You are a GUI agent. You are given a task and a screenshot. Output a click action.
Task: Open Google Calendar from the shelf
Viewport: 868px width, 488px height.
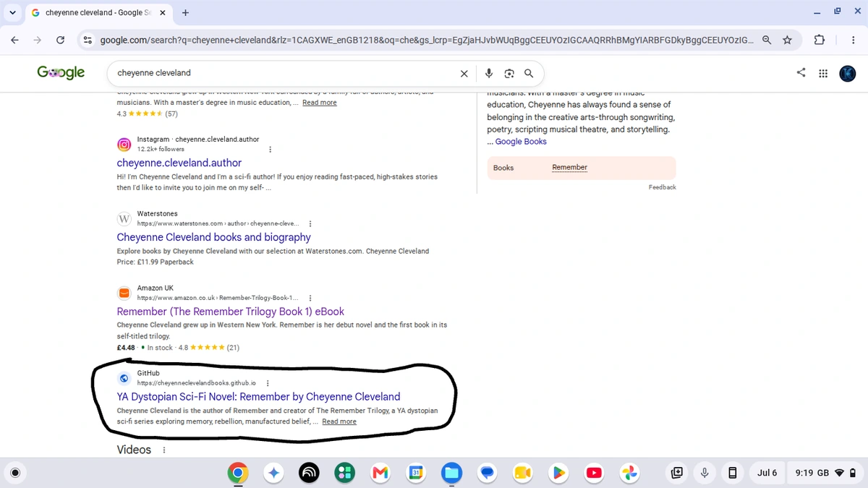[416, 473]
